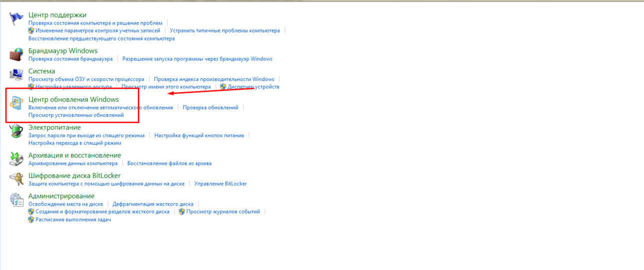This screenshot has width=644, height=270.
Task: Select Настройка перехода в спящий режим
Action: (75, 143)
